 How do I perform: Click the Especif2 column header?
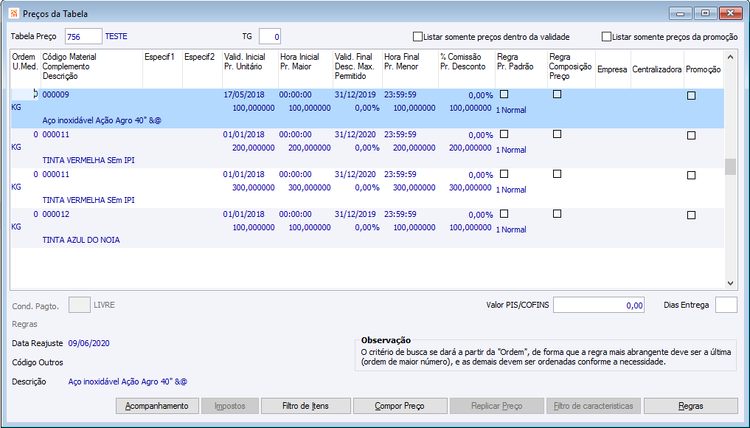[199, 57]
